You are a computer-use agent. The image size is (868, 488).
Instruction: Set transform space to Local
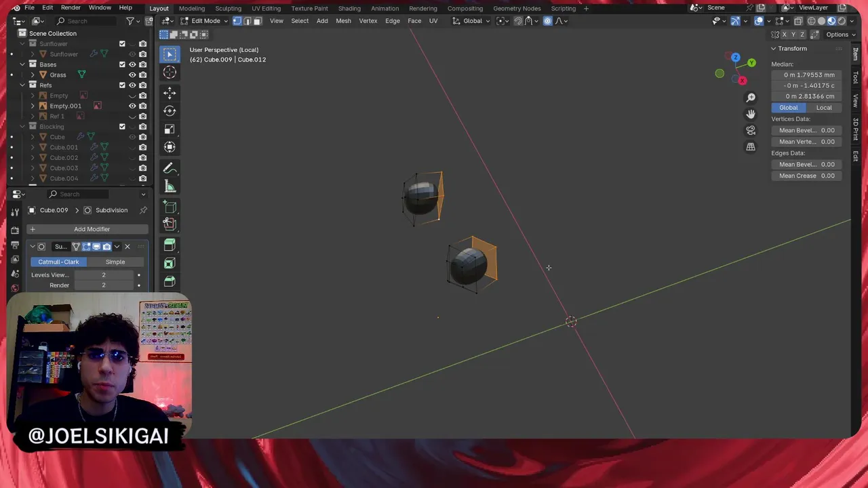coord(824,108)
